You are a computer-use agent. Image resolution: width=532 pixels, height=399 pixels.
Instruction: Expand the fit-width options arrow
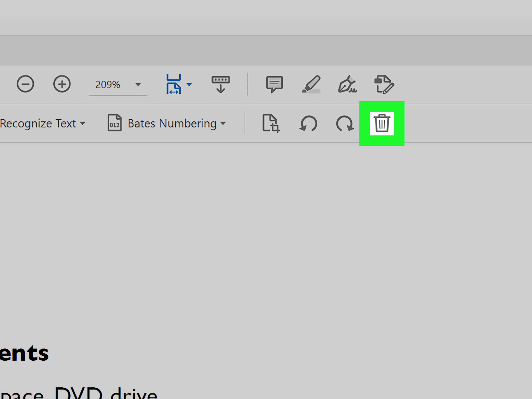pos(189,84)
